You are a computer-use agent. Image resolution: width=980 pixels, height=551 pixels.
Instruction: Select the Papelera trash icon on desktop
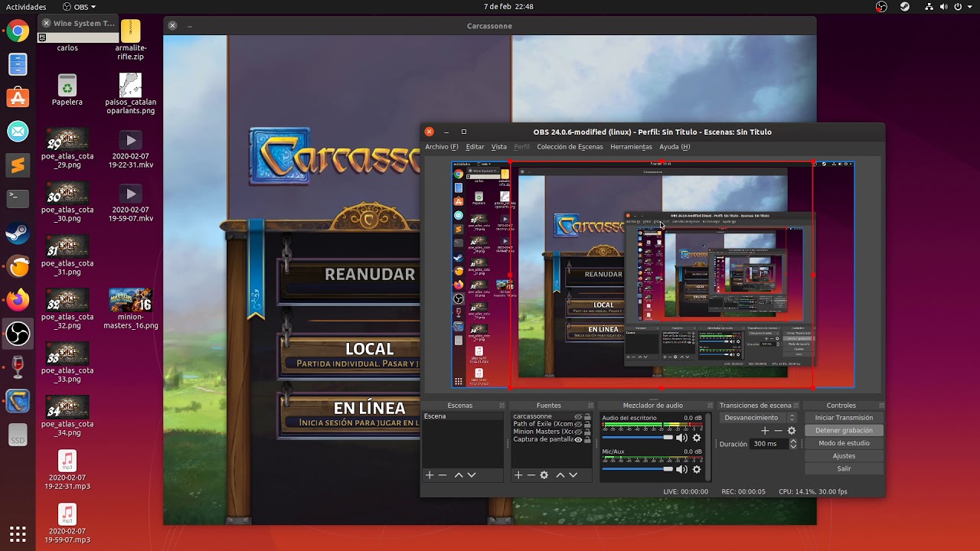67,90
